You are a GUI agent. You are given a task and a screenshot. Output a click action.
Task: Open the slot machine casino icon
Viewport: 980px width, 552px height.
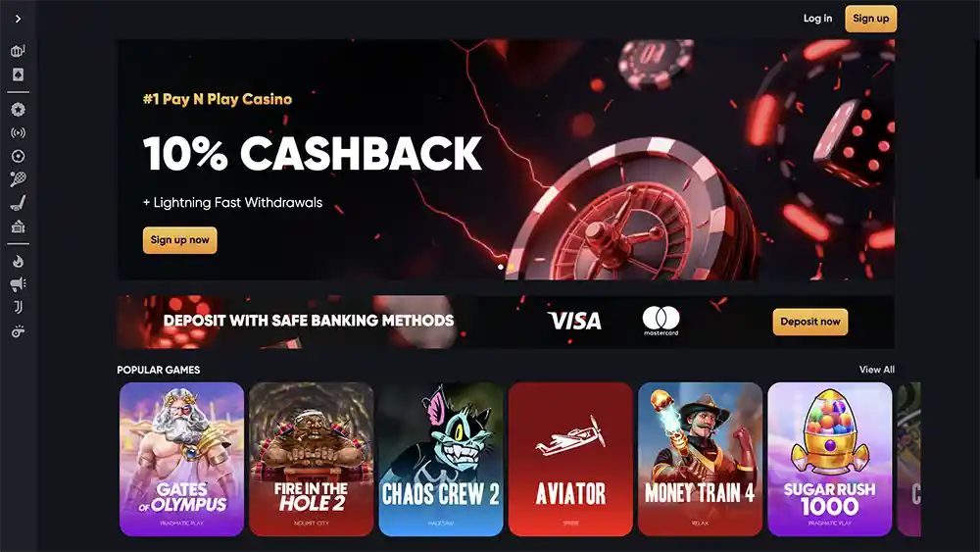18,51
